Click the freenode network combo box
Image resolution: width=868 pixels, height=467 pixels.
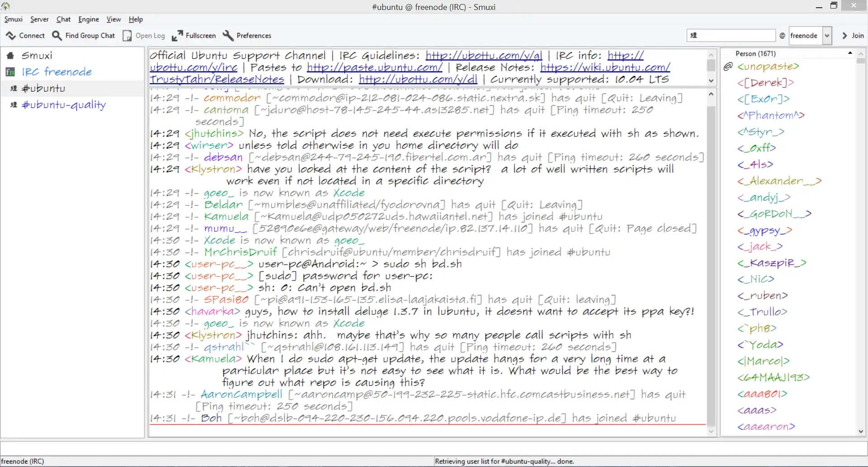[x=810, y=36]
